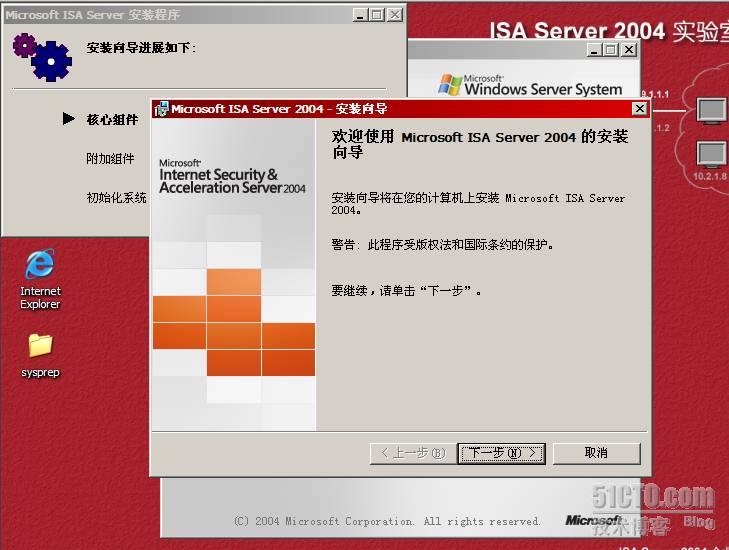This screenshot has height=550, width=729.
Task: Select the sysprep folder on desktop
Action: coord(40,356)
